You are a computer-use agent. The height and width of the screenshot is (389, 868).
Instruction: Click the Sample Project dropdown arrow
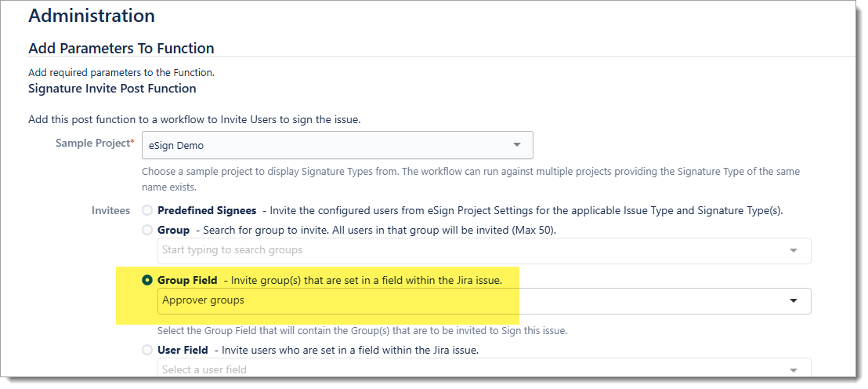pyautogui.click(x=516, y=145)
